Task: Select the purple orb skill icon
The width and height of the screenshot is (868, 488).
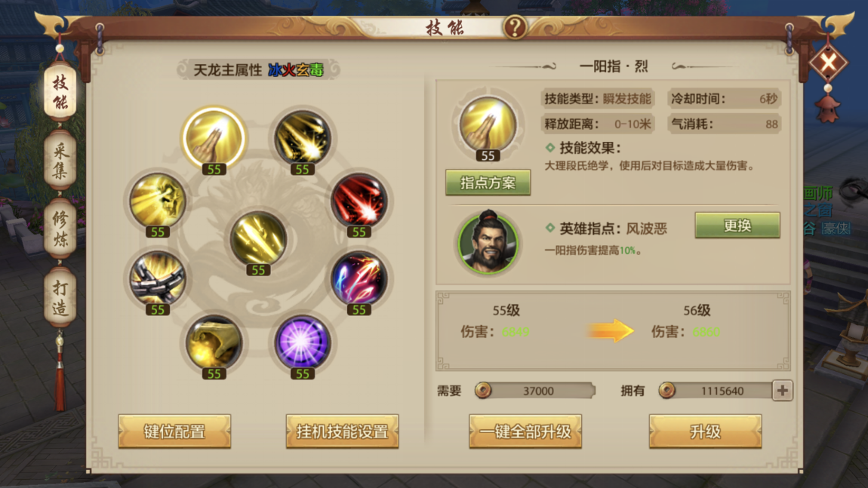Action: tap(302, 342)
